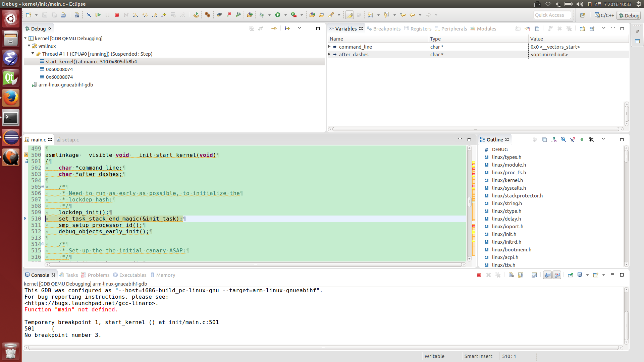Switch to the Problems tab
Viewport: 644px width, 362px height.
click(95, 275)
